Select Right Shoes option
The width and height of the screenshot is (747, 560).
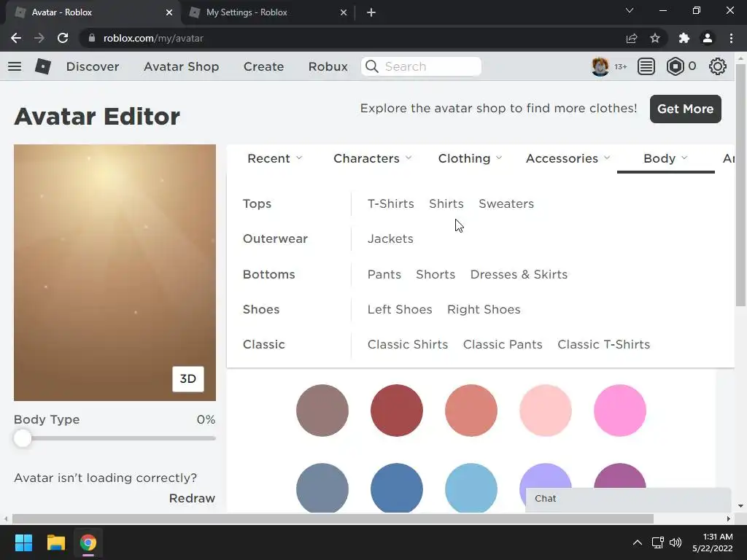(x=484, y=309)
